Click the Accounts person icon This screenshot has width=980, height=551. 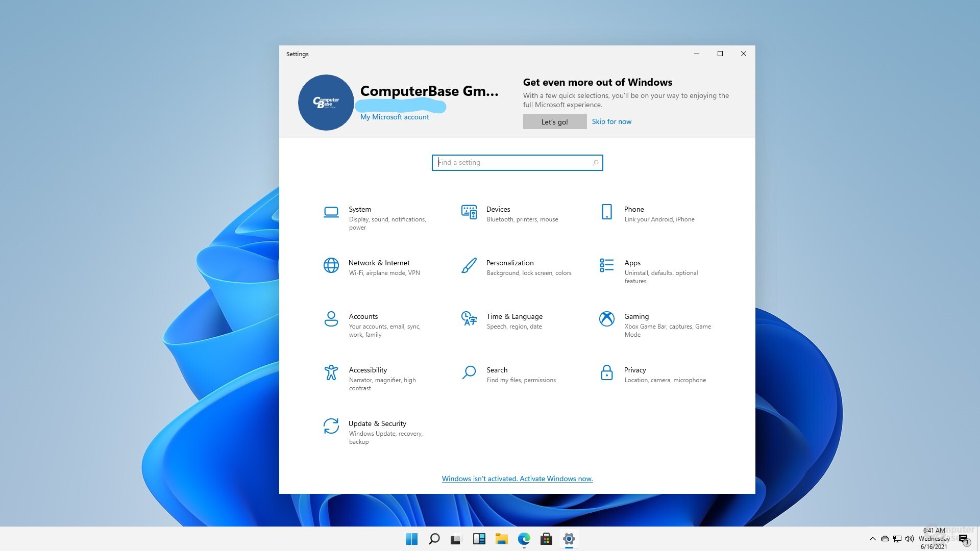point(331,319)
